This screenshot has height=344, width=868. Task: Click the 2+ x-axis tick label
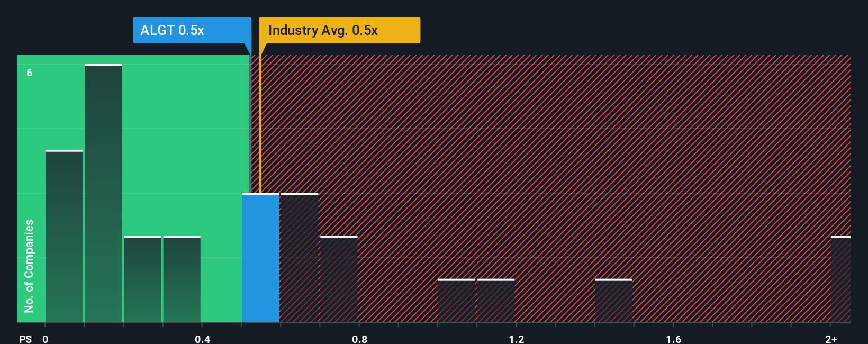[831, 339]
